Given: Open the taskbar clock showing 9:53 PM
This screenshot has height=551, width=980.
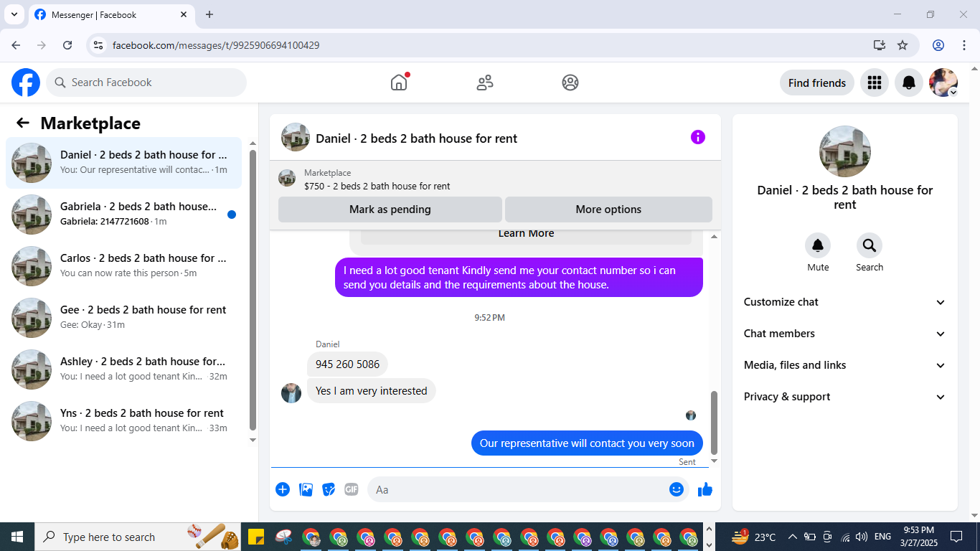Looking at the screenshot, I should pos(918,537).
